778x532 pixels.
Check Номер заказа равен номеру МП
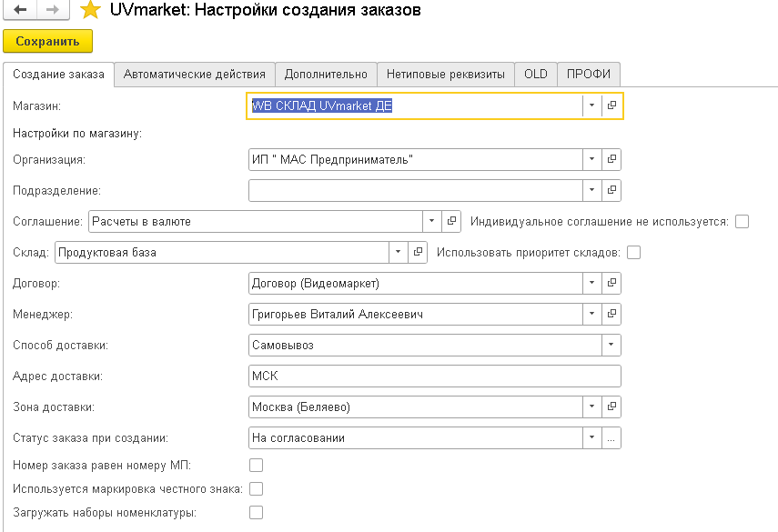pos(256,465)
